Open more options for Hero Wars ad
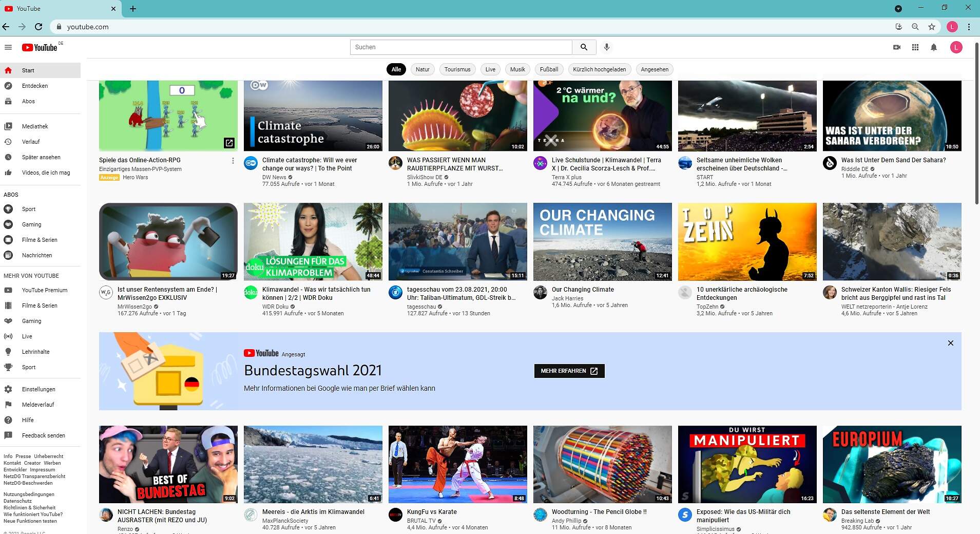 (x=233, y=161)
